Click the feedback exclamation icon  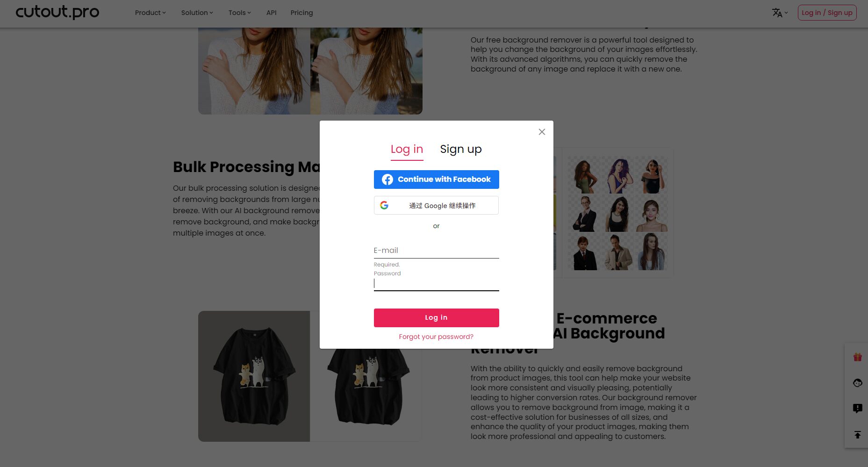tap(857, 409)
